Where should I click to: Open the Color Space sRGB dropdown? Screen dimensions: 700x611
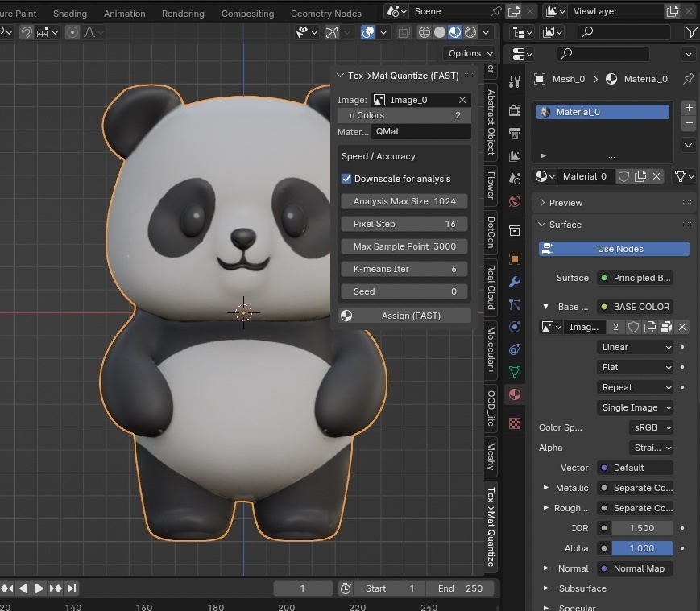[x=651, y=427]
